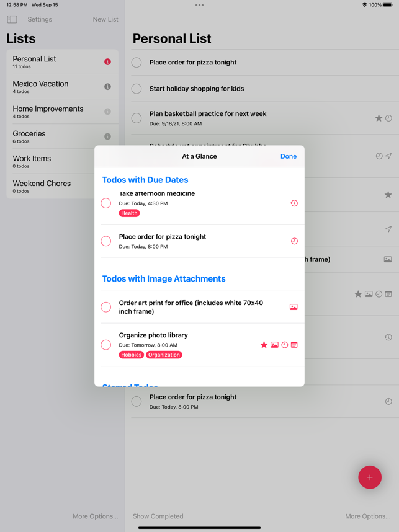Viewport: 399px width, 532px height.
Task: Click the clock icon on Plan basketball practice row
Action: (x=389, y=118)
